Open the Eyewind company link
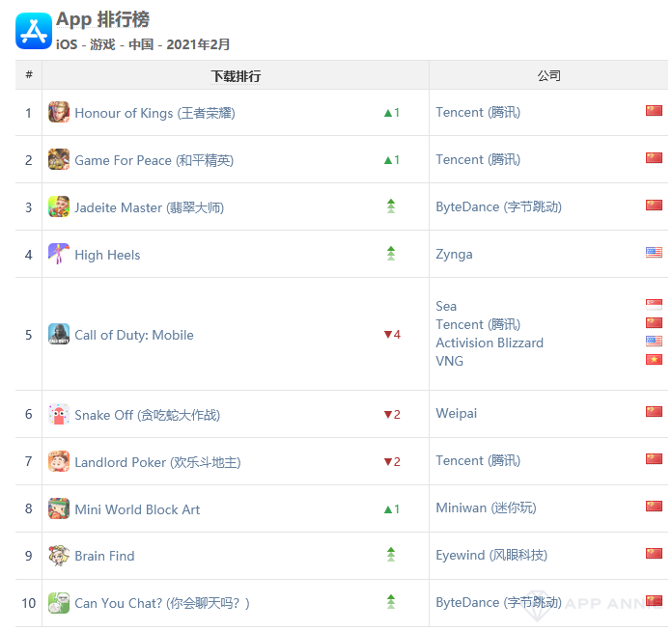This screenshot has width=672, height=631. point(490,555)
